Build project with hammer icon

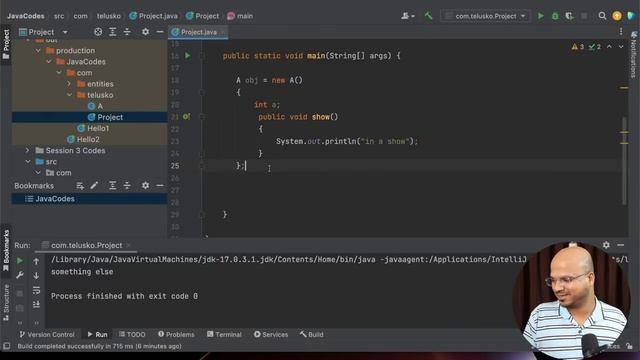(428, 16)
